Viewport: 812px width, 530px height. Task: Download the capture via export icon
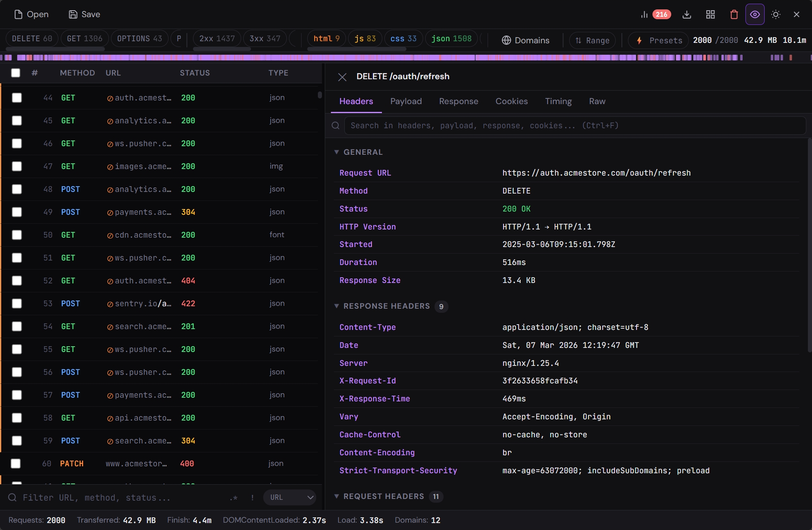point(688,14)
